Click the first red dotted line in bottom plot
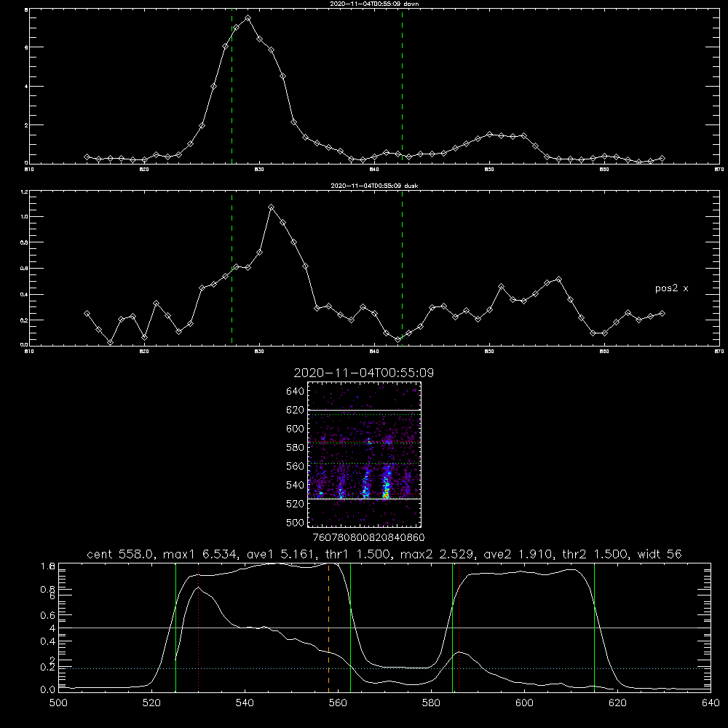Image resolution: width=728 pixels, height=728 pixels. point(198,628)
